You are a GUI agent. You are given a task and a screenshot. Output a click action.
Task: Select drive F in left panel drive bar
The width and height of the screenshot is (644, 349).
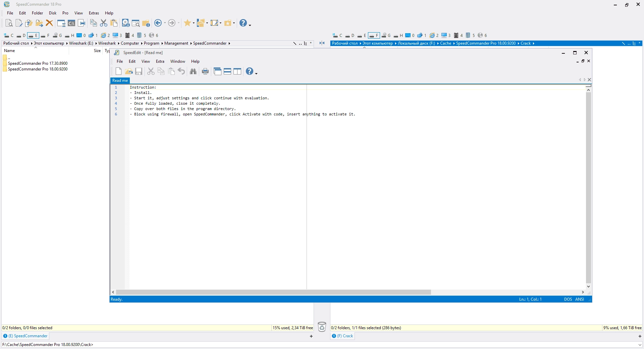(x=45, y=35)
